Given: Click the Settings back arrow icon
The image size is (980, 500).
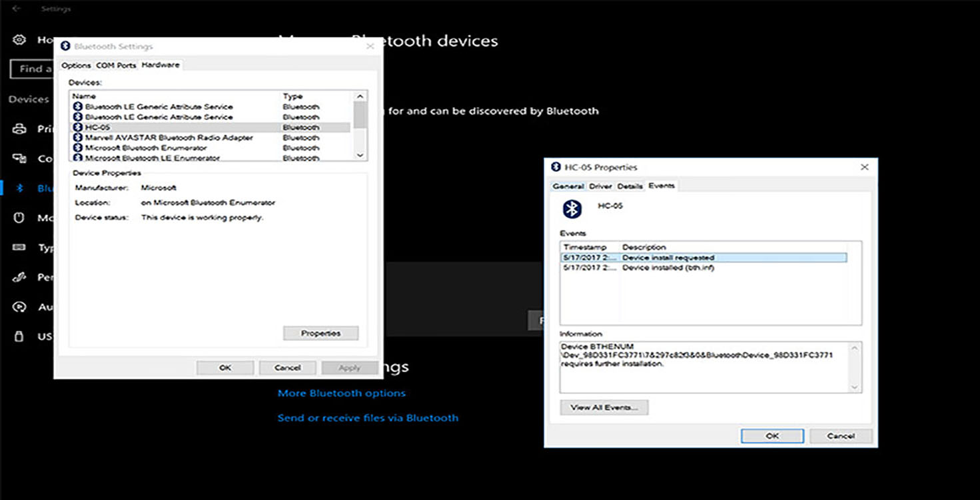Looking at the screenshot, I should pyautogui.click(x=17, y=9).
